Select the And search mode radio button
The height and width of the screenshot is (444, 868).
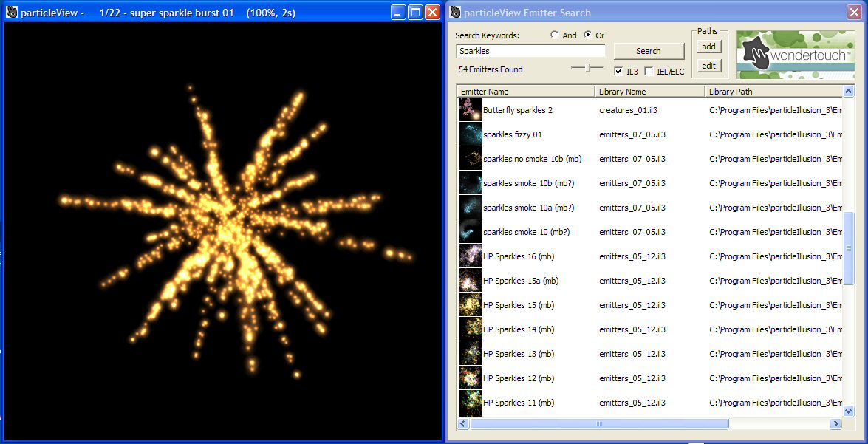pos(555,35)
